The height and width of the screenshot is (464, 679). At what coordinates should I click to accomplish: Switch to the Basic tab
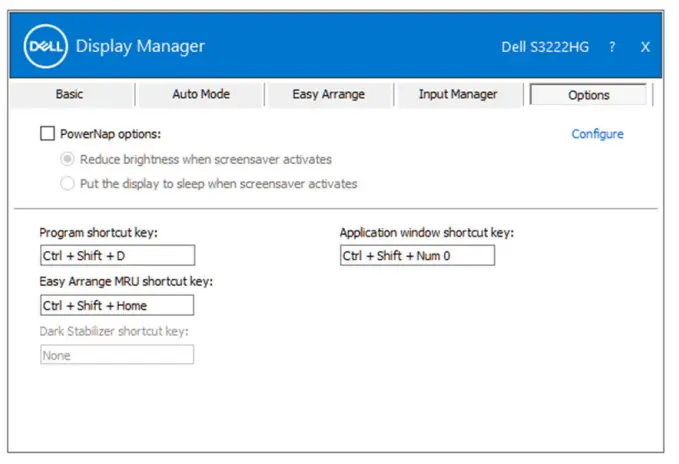[69, 94]
